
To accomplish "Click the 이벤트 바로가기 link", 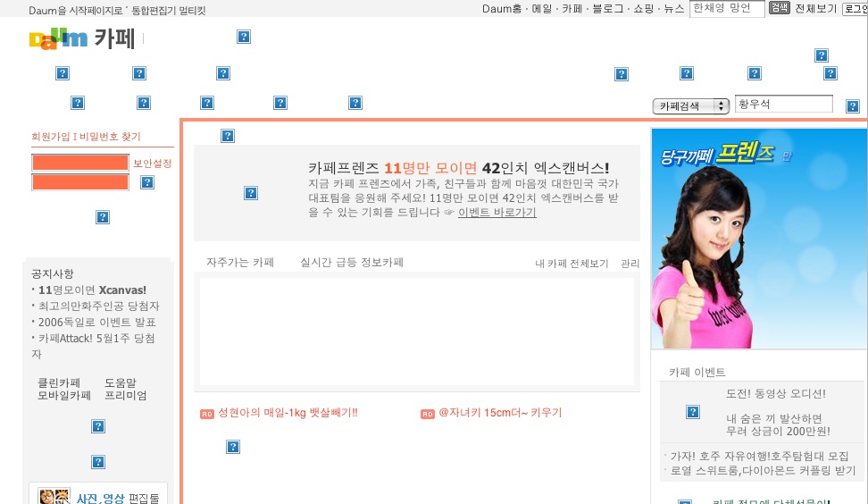I will (497, 212).
